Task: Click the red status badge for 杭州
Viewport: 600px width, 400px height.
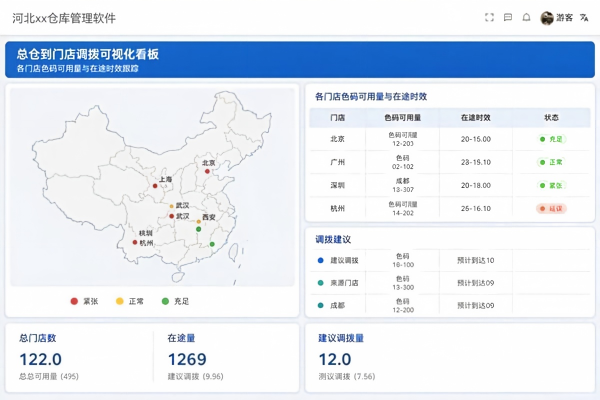Action: pos(551,209)
